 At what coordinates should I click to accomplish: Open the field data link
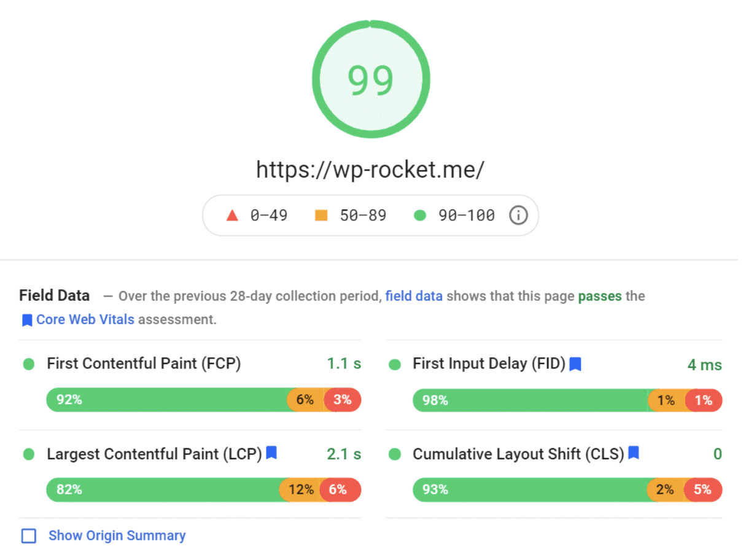tap(414, 296)
